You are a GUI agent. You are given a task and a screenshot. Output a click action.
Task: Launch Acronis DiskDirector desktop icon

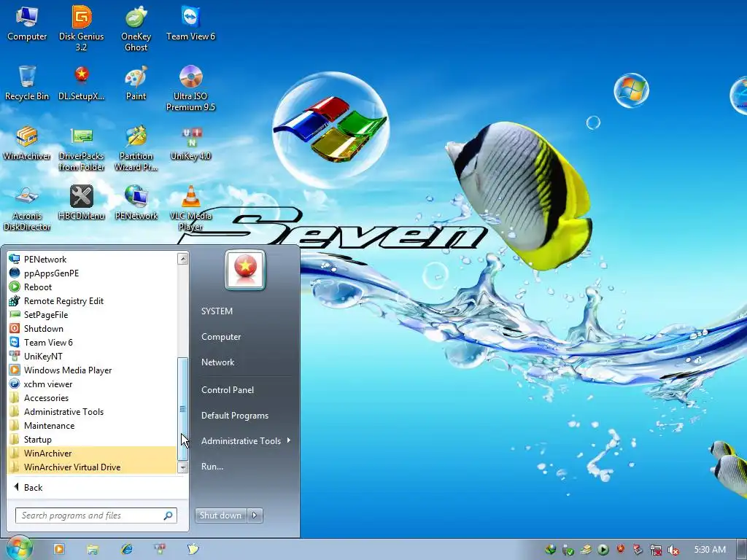click(27, 208)
